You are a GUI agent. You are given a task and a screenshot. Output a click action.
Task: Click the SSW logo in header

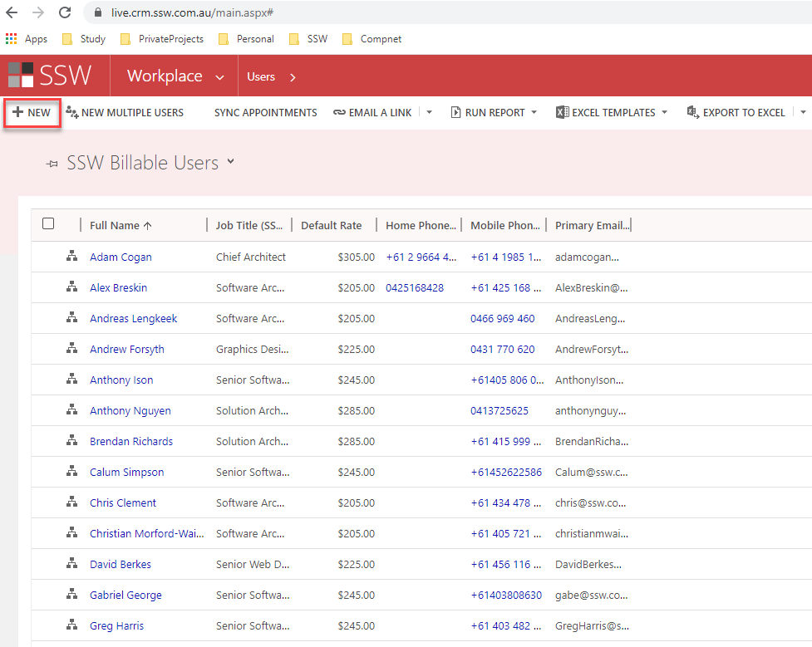(x=50, y=76)
